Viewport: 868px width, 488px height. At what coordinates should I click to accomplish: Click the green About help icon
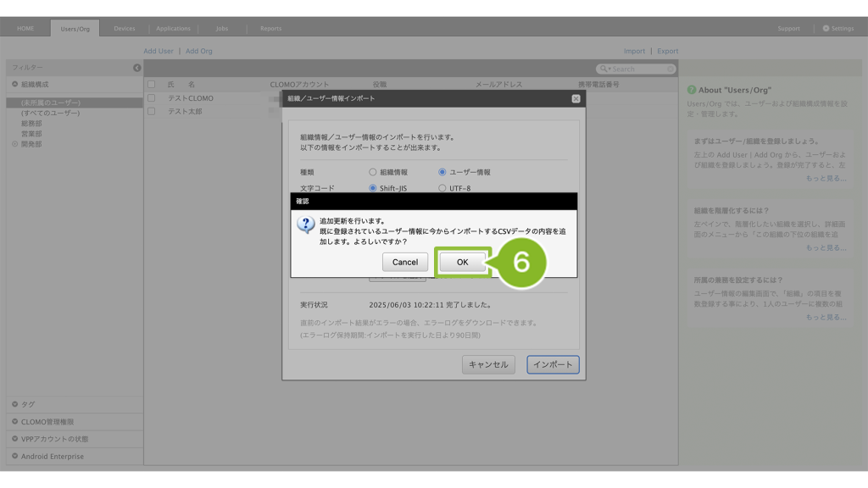692,90
